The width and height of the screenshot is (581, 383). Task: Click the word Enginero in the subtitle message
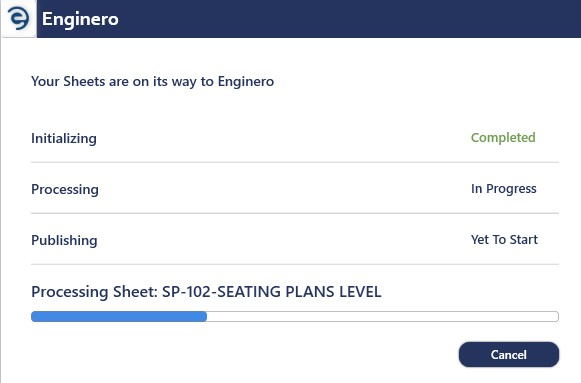246,81
